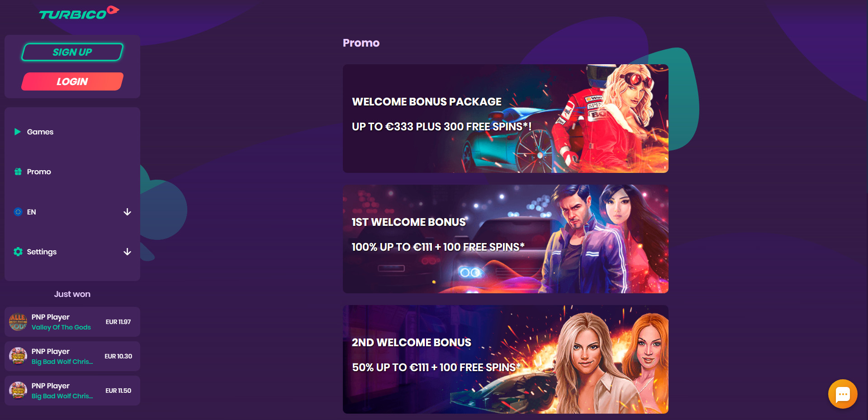The image size is (868, 420).
Task: Click the LOGIN button
Action: (x=72, y=81)
